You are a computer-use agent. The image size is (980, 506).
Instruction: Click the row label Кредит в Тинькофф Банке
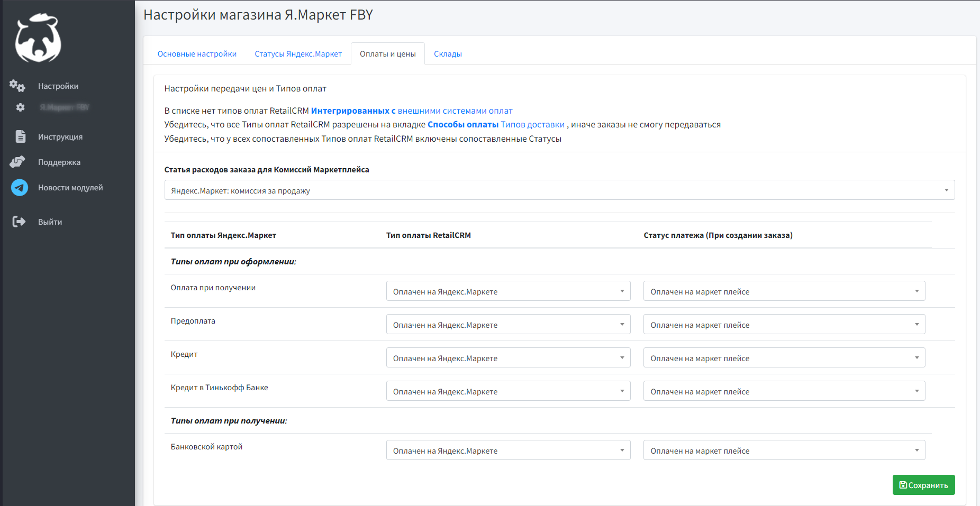tap(220, 388)
